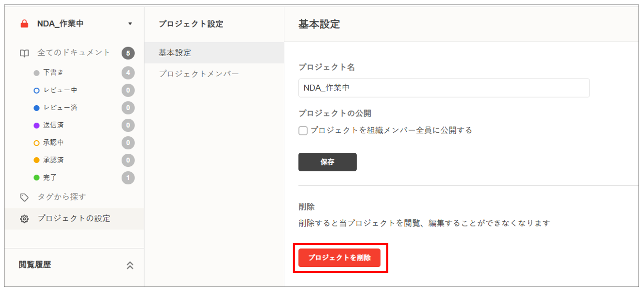Image resolution: width=644 pixels, height=291 pixels.
Task: Filter by レビュー済 documents
Action: (x=60, y=108)
